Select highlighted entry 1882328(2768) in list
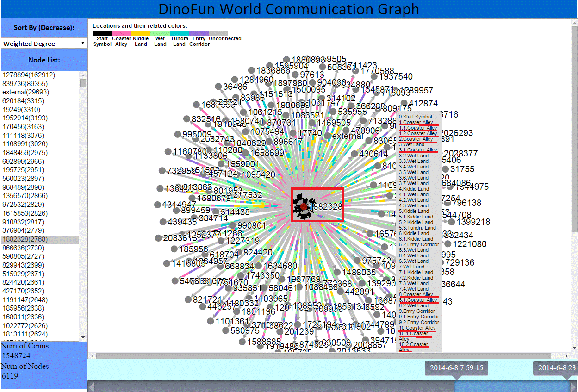 pos(30,239)
